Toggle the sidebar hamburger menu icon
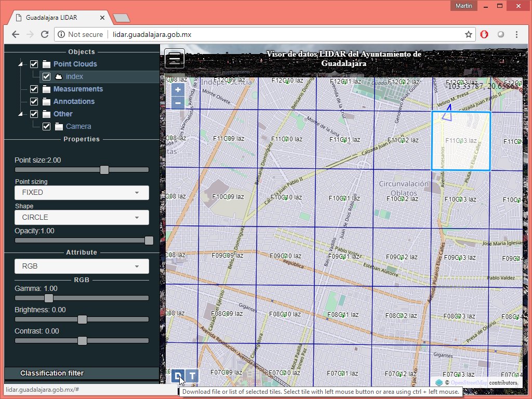The width and height of the screenshot is (532, 399). pos(175,58)
